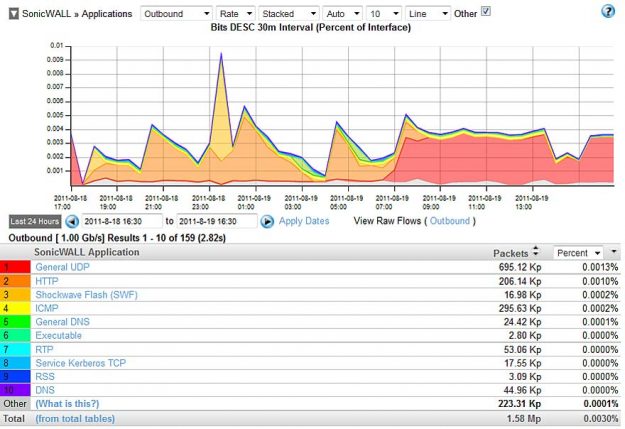Open the Stacked chart mode dropdown
This screenshot has height=429, width=625.
(287, 13)
